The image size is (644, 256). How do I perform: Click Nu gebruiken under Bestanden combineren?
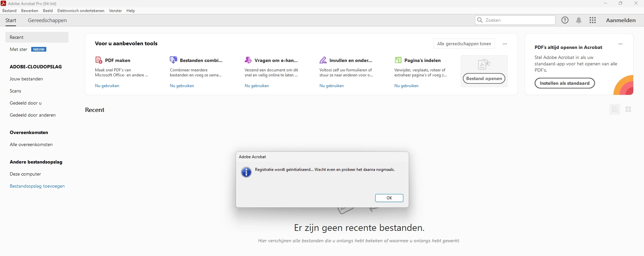182,86
